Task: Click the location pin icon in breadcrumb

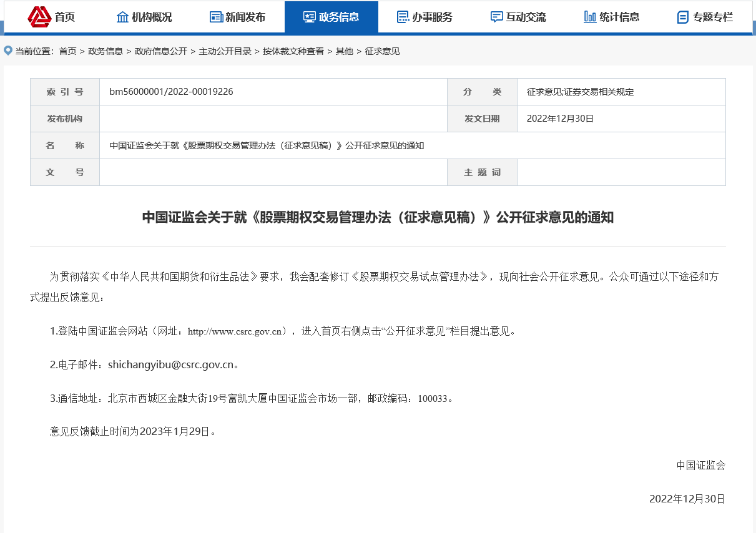Action: coord(8,51)
